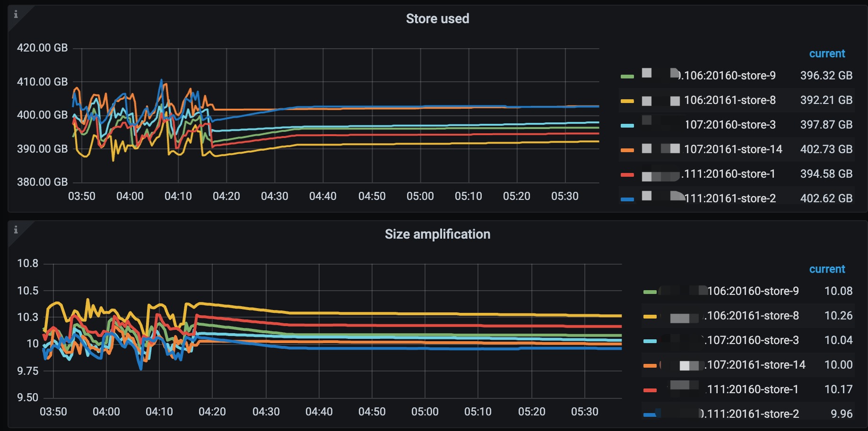Screen dimensions: 868x431
Task: Click the 9.75 y-axis label
Action: coord(28,371)
